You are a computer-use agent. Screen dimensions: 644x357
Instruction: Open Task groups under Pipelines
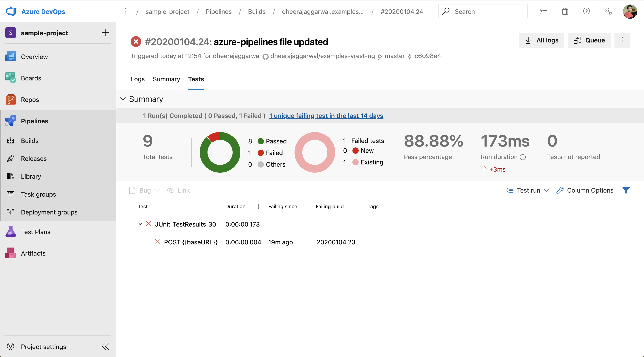(58, 194)
